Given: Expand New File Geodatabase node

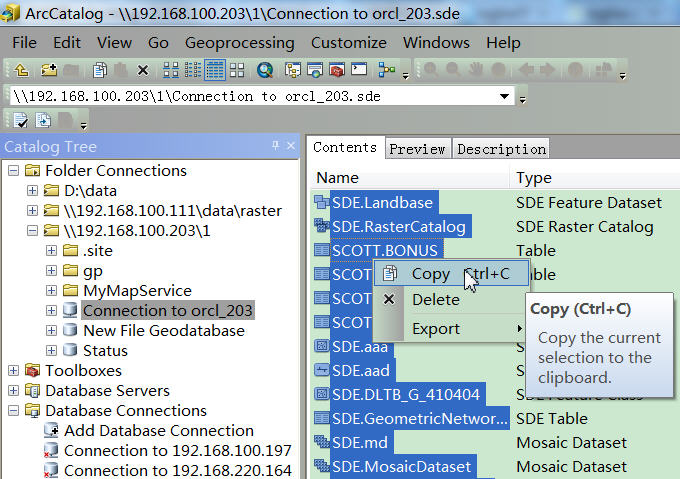Looking at the screenshot, I should (x=51, y=330).
